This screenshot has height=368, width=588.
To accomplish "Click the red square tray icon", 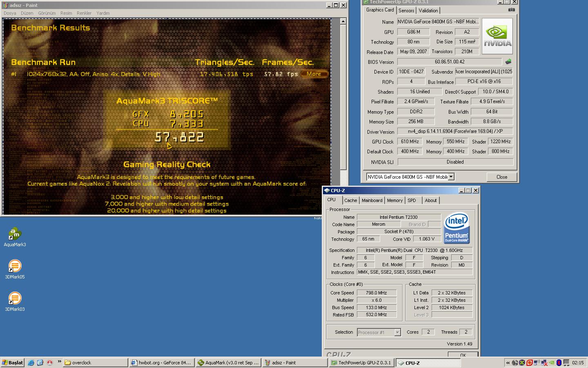I will pyautogui.click(x=530, y=363).
